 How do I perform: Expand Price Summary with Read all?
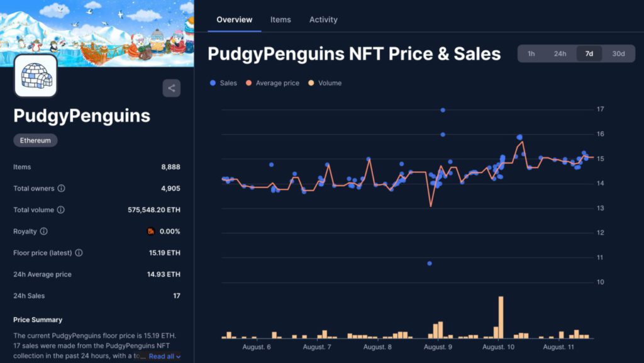(164, 356)
